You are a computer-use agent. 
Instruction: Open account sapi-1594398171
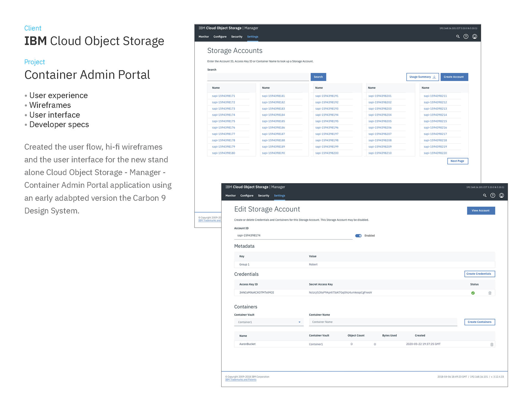pos(224,96)
